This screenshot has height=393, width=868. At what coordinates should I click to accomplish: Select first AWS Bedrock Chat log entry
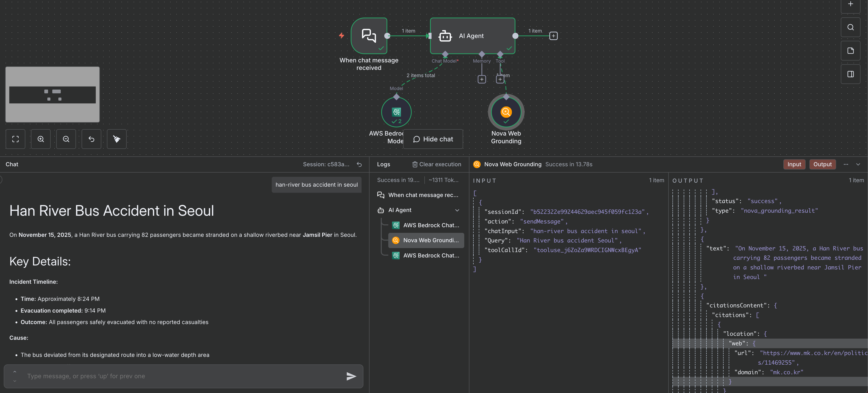pos(426,225)
